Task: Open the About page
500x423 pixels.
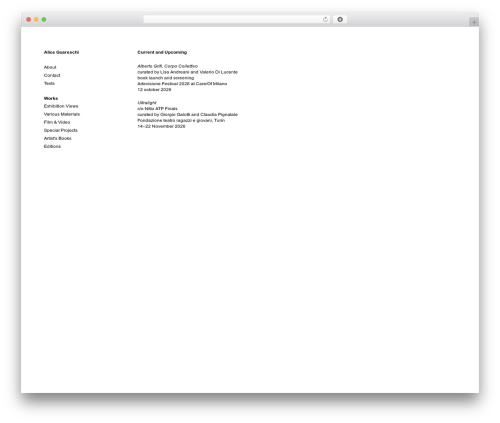Action: pos(50,67)
